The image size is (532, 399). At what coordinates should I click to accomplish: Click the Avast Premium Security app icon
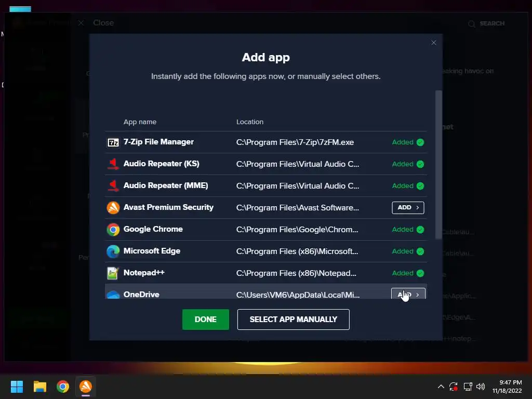tap(113, 208)
